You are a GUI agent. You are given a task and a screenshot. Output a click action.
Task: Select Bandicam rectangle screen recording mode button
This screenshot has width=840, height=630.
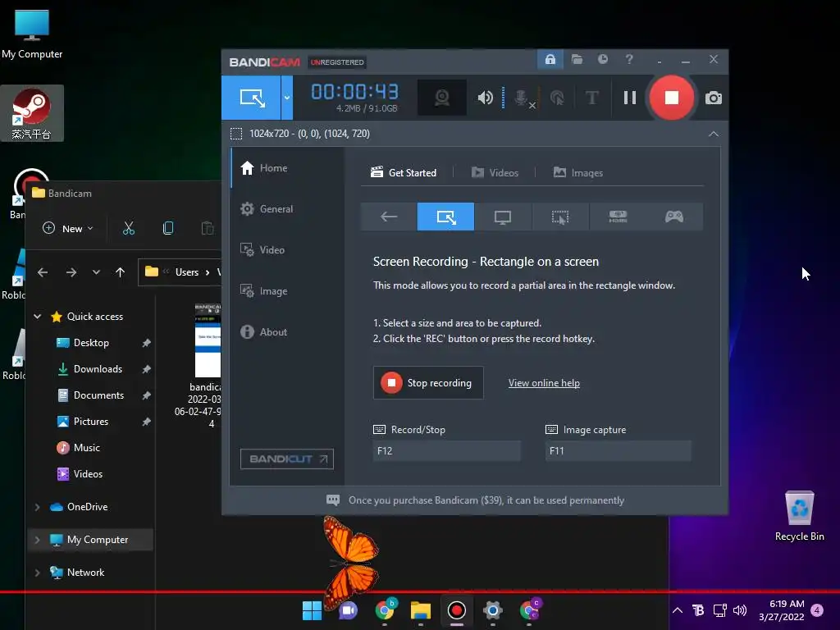(251, 98)
